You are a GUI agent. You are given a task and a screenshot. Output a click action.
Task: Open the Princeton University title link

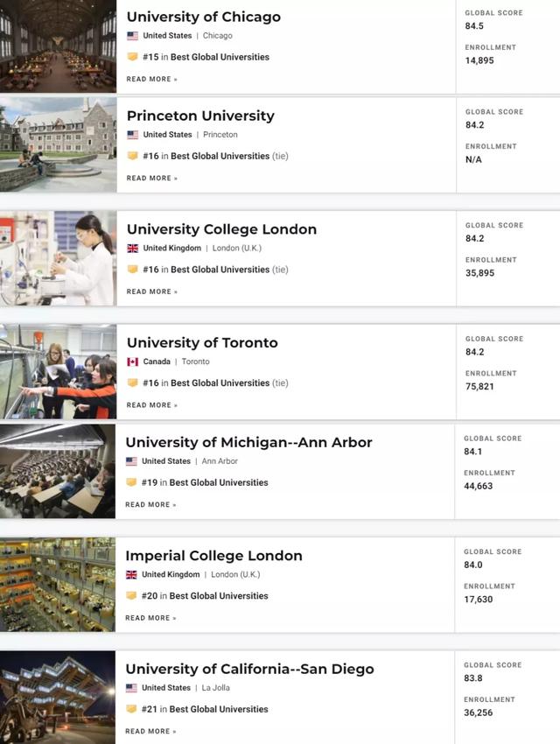(x=200, y=116)
